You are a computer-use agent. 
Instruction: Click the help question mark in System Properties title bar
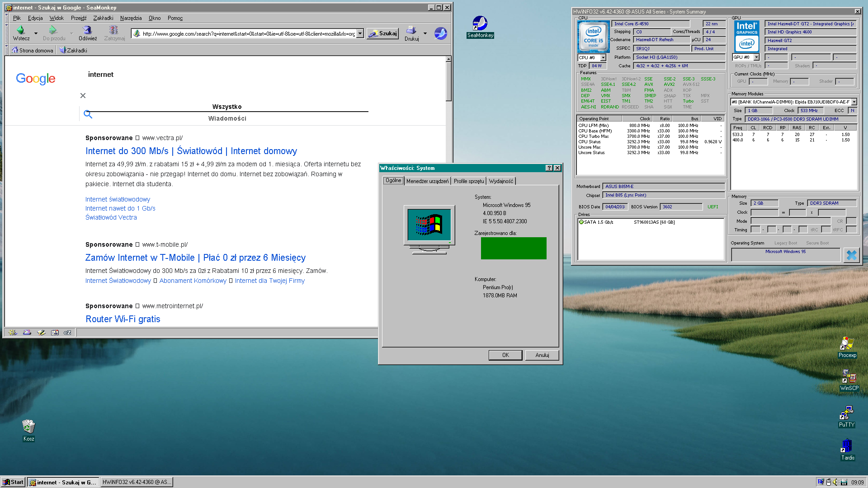pos(549,168)
